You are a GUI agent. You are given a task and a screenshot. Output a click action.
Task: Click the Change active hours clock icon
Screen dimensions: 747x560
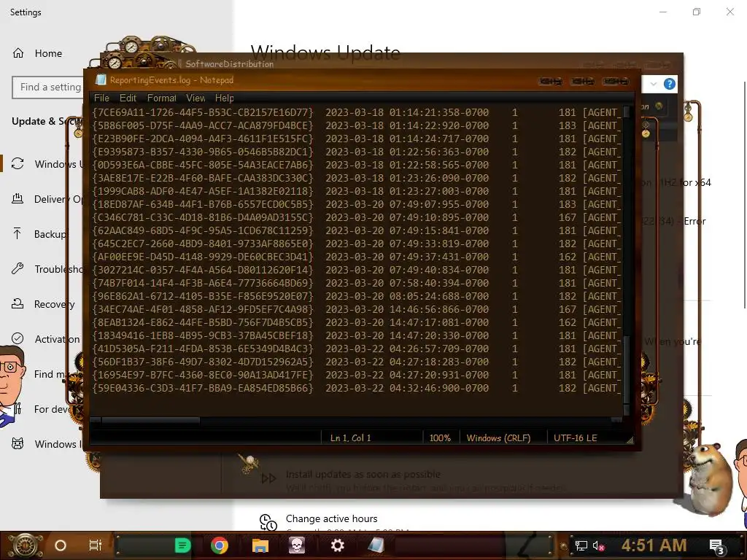tap(268, 522)
